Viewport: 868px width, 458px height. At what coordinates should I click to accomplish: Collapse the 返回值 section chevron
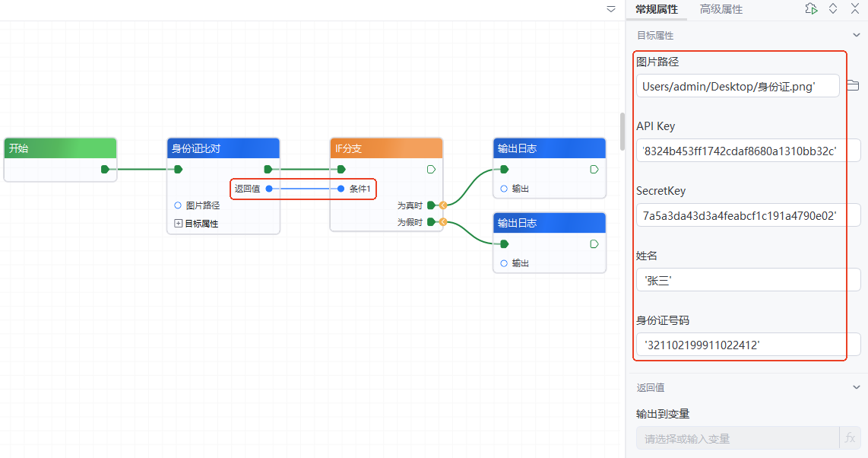857,387
